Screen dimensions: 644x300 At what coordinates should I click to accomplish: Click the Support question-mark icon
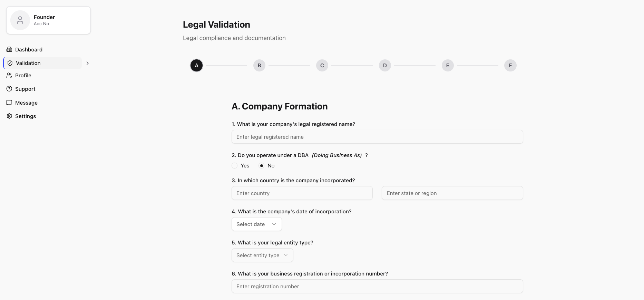coord(9,89)
